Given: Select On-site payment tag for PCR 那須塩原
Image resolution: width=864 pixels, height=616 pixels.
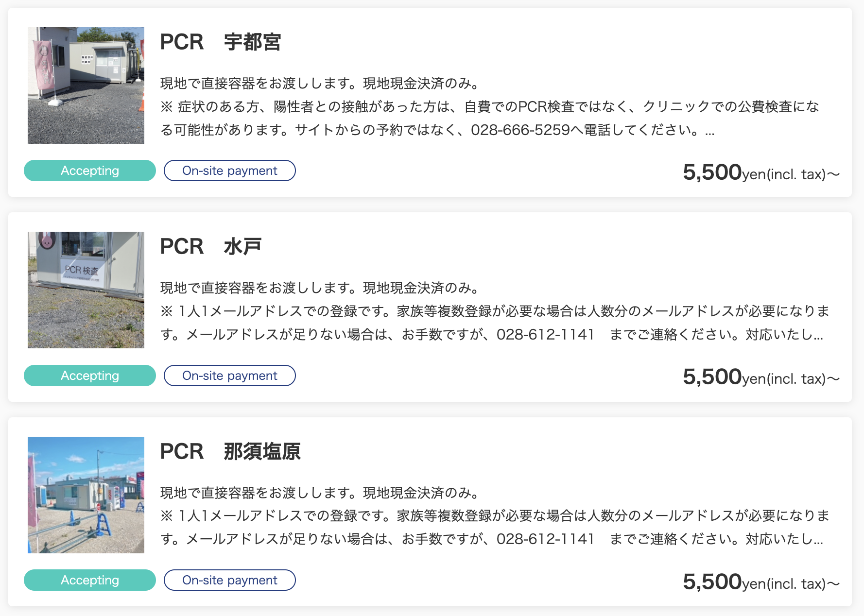Looking at the screenshot, I should (x=229, y=580).
